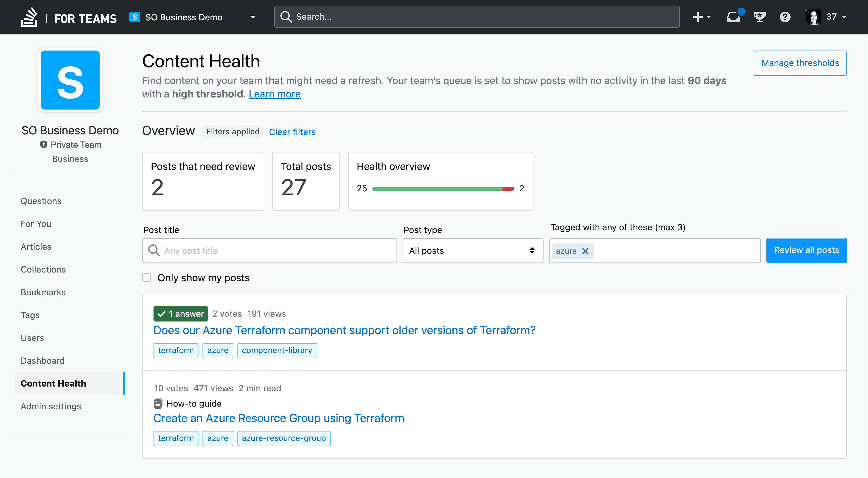Click Manage thresholds button
The image size is (868, 478).
(800, 63)
